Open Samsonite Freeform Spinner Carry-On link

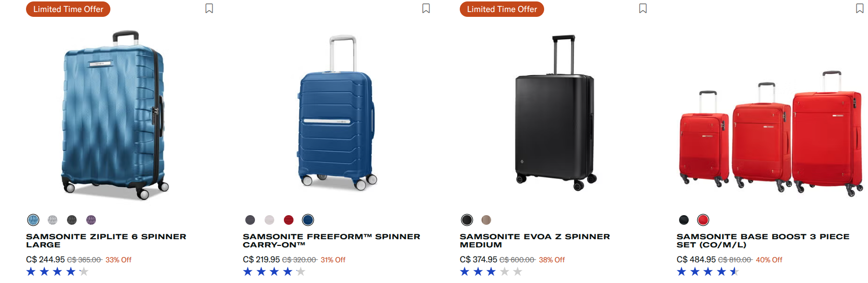pyautogui.click(x=332, y=241)
